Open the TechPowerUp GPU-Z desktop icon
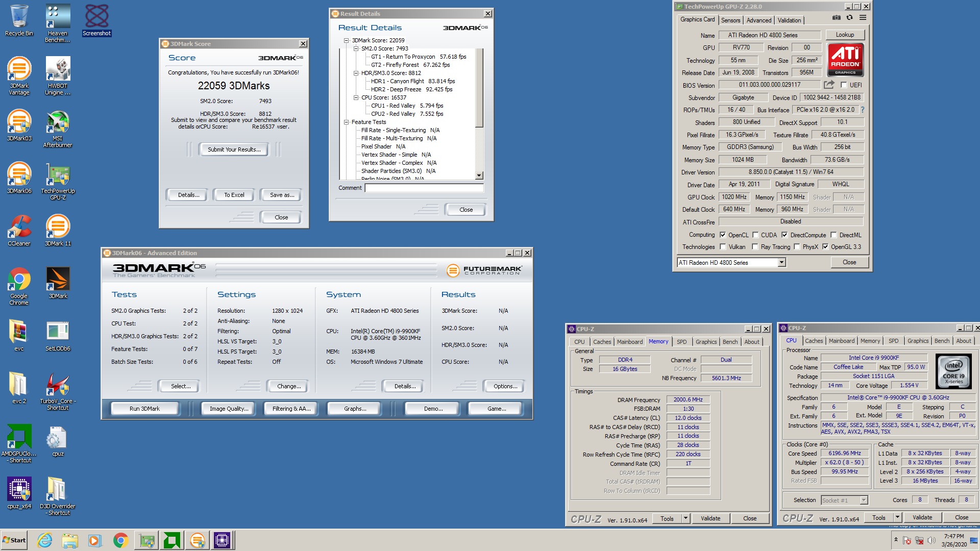This screenshot has width=980, height=551. [58, 181]
